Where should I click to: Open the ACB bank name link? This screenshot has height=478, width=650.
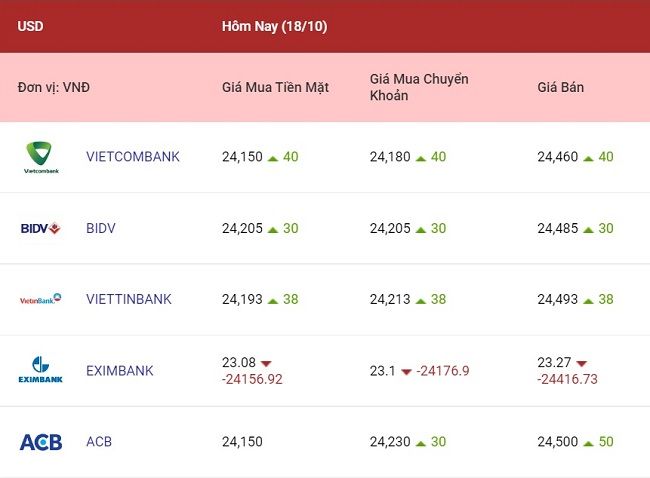pyautogui.click(x=99, y=442)
